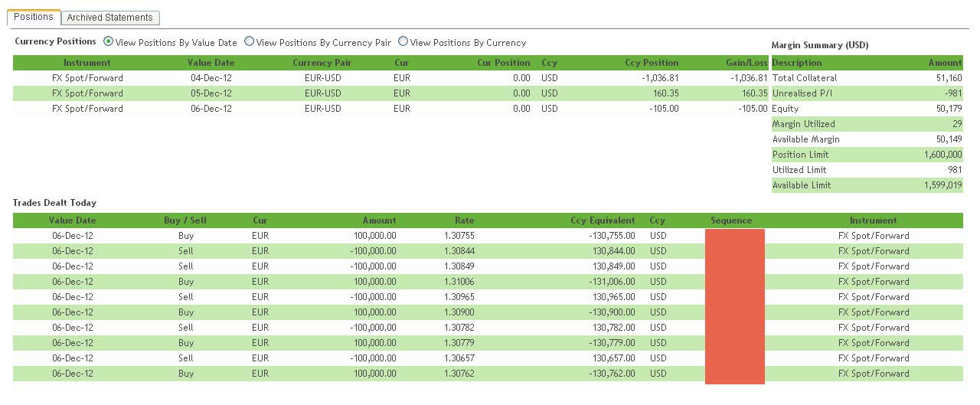980x405 pixels.
Task: Open the Archived Statements tab
Action: coord(109,18)
